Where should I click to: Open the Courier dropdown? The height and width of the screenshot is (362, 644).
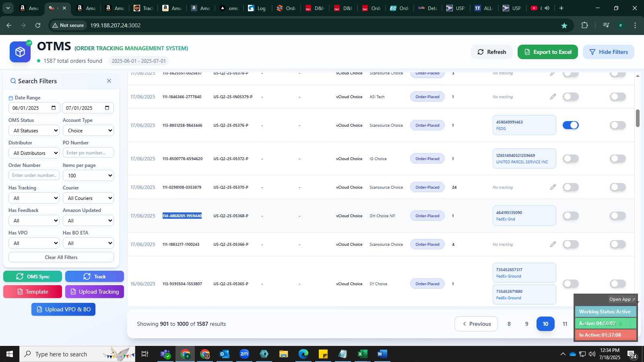coord(88,198)
